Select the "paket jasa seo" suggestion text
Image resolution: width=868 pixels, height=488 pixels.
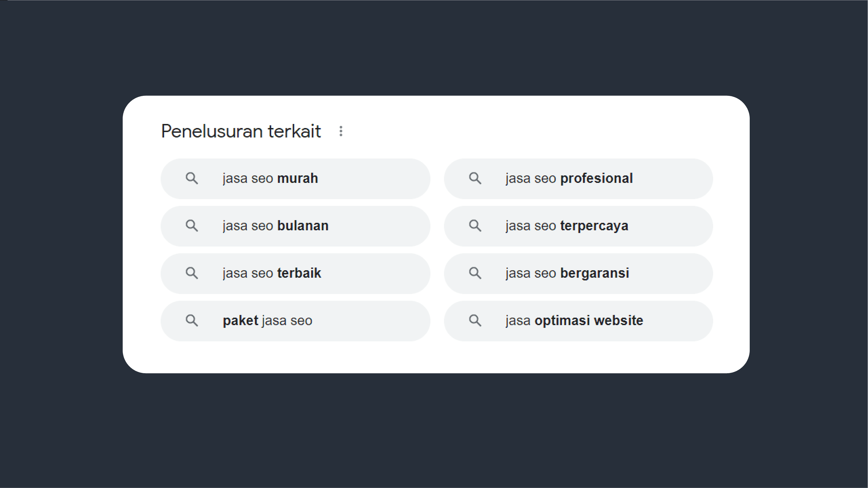pos(267,321)
